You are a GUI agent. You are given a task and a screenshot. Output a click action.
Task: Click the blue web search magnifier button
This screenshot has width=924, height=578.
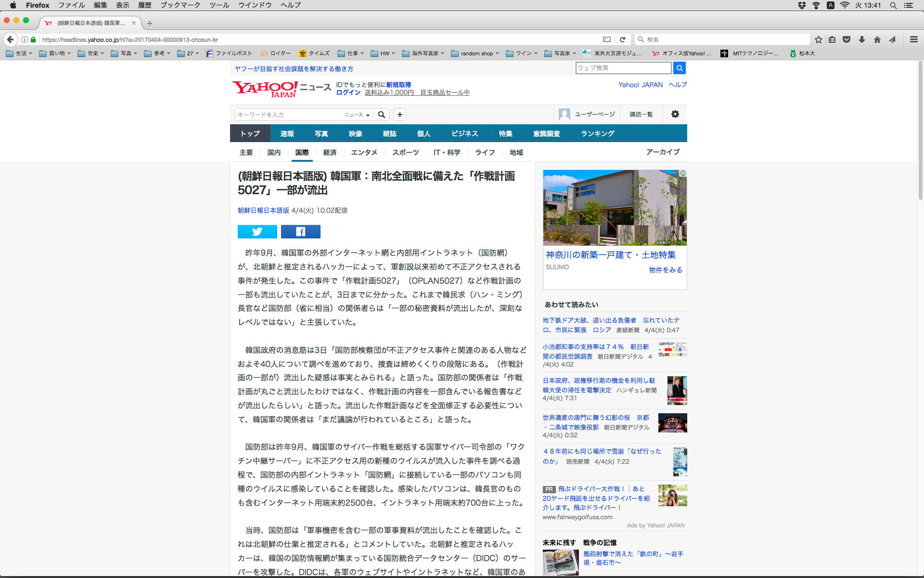coord(679,68)
